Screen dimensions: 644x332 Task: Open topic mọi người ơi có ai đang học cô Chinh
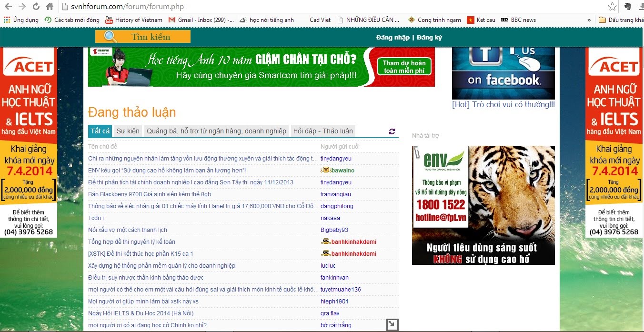(148, 325)
